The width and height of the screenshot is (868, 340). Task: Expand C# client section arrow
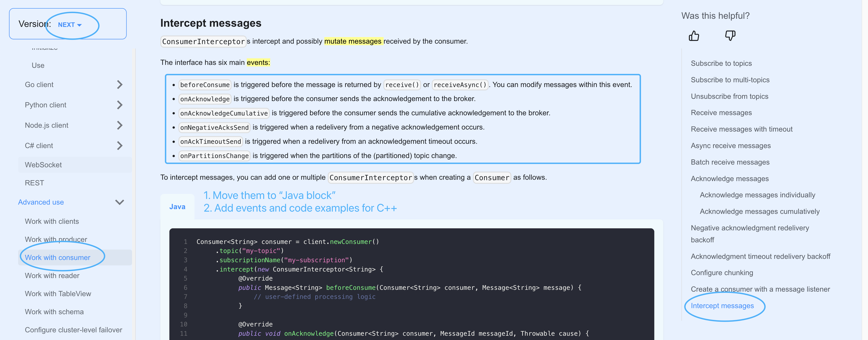(120, 146)
